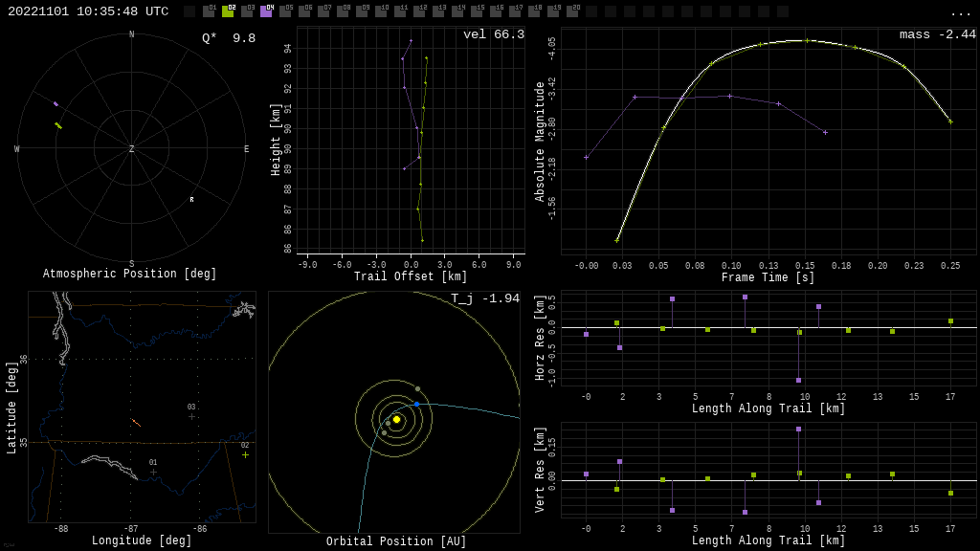
Task: Click the mass -2.44 readout
Action: click(937, 35)
